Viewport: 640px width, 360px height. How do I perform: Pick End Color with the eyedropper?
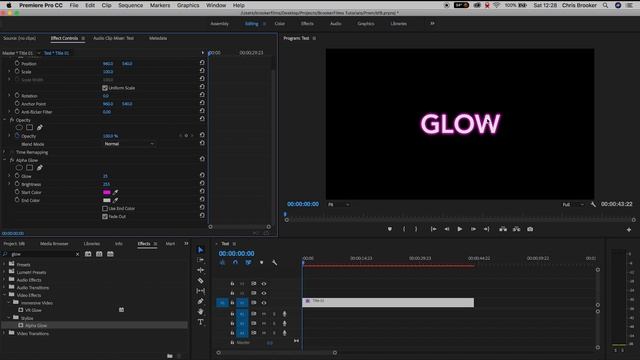(x=116, y=200)
